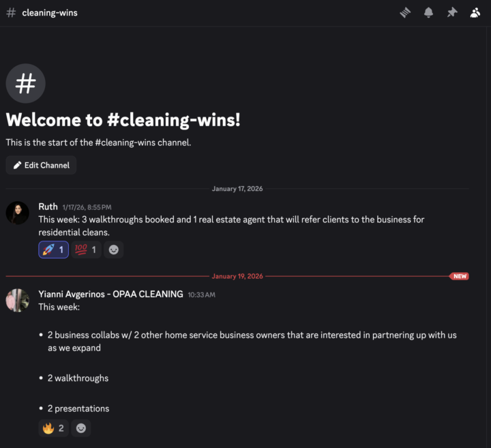Toggle the fire reaction on Yianni's message
491x448 pixels.
coord(53,428)
